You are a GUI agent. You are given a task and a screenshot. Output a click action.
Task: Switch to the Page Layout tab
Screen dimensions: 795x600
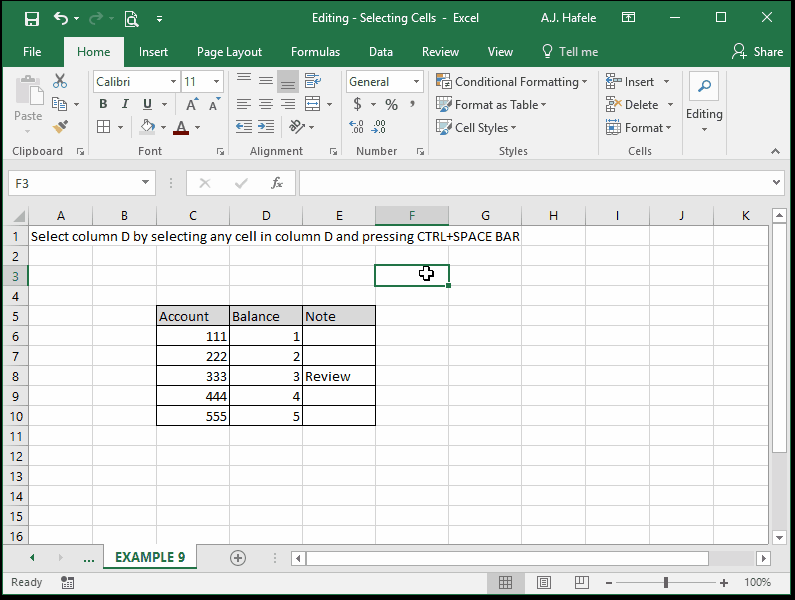(229, 52)
